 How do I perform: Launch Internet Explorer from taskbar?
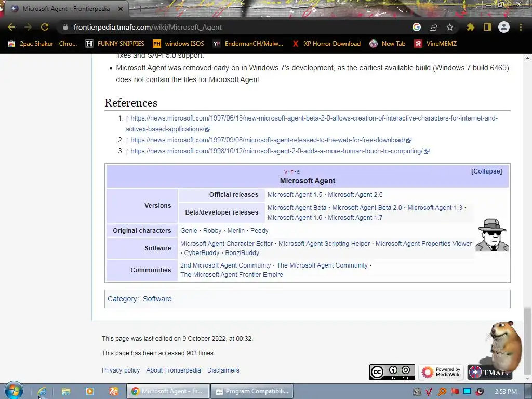click(x=42, y=391)
